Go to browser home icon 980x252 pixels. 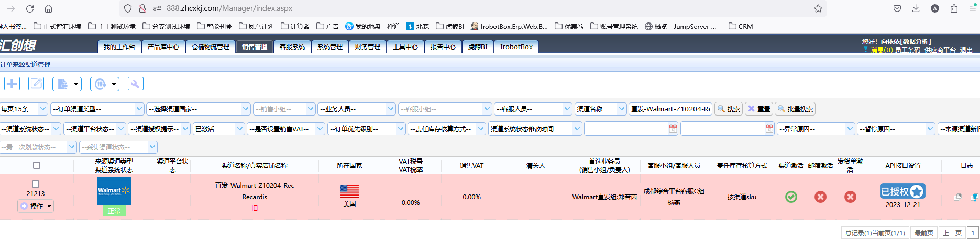coord(48,8)
